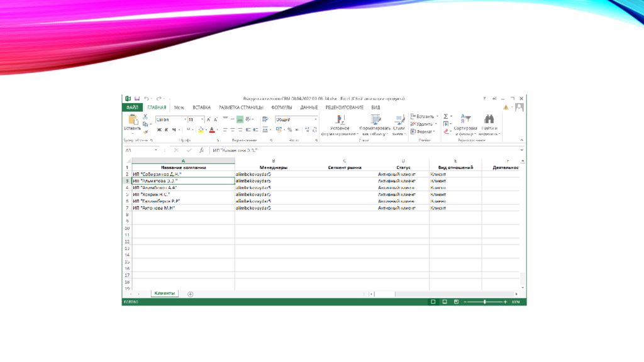The image size is (644, 362).
Task: Click the insert function fx icon
Action: tap(201, 151)
